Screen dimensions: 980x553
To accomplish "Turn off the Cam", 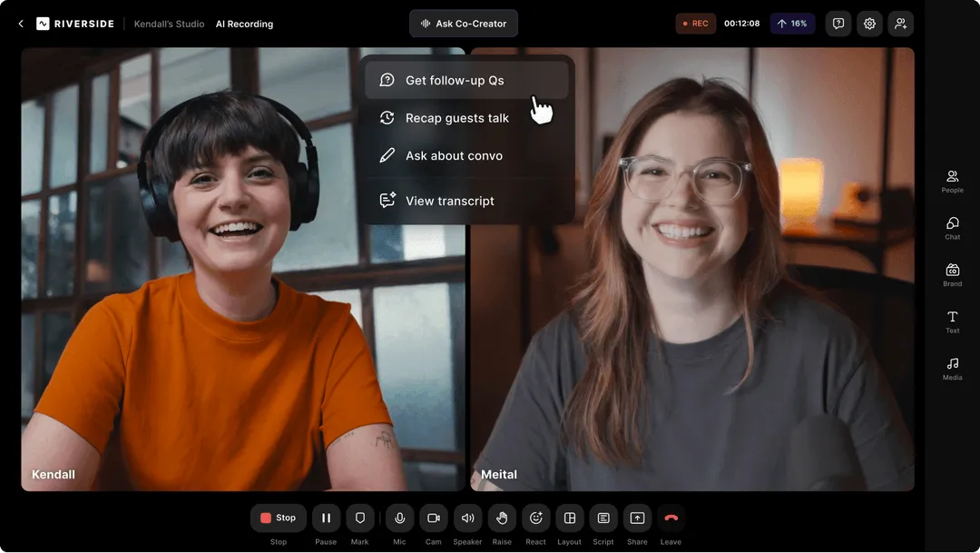I will [x=433, y=518].
